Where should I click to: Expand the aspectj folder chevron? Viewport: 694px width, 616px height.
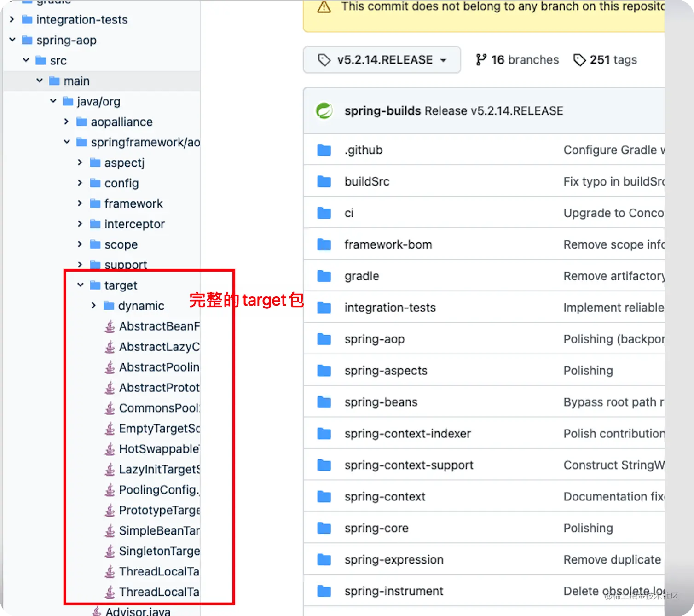80,163
